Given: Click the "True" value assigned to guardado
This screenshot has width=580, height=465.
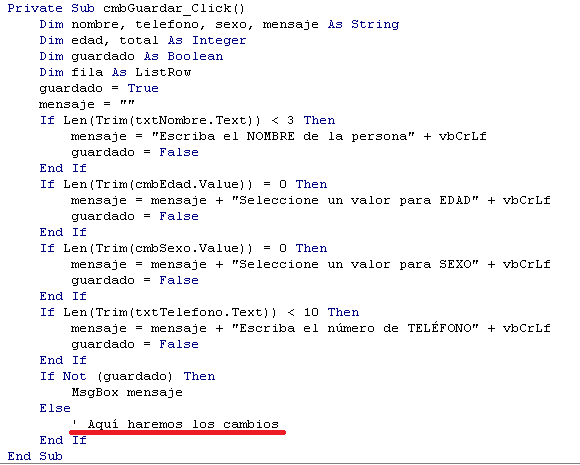Looking at the screenshot, I should pos(143,88).
